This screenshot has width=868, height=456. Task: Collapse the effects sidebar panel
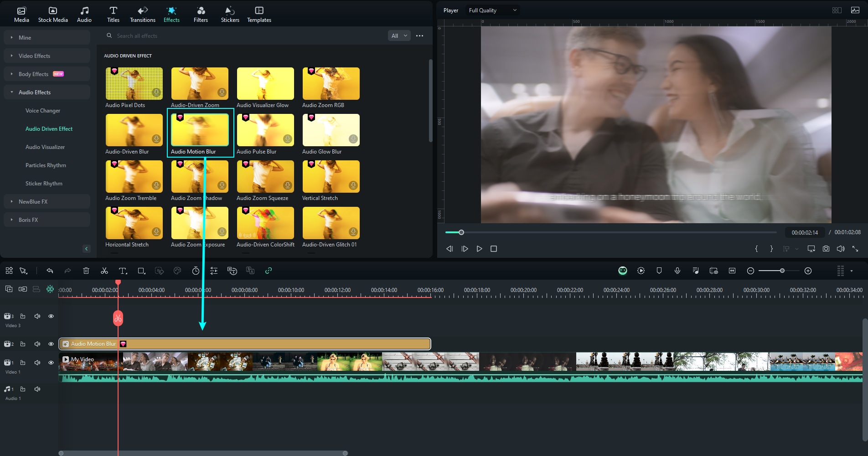coord(86,248)
